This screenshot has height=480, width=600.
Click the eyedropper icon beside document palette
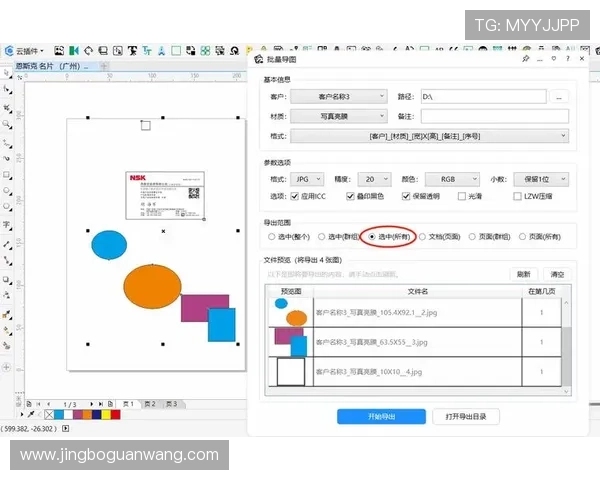31,414
